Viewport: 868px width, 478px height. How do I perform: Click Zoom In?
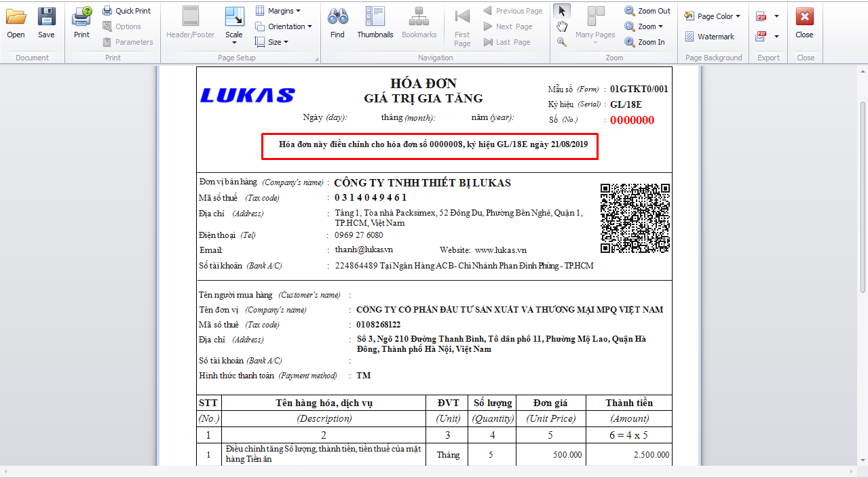pos(645,42)
